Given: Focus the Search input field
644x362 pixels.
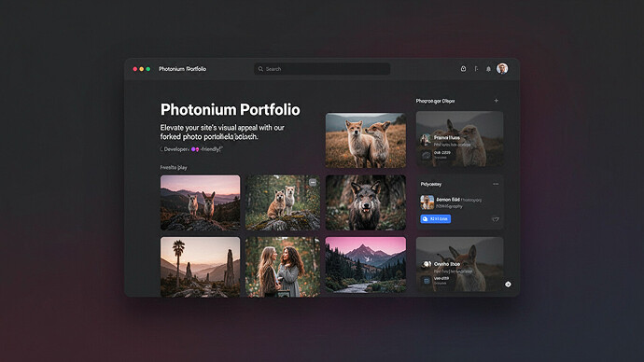Looking at the screenshot, I should pos(322,69).
